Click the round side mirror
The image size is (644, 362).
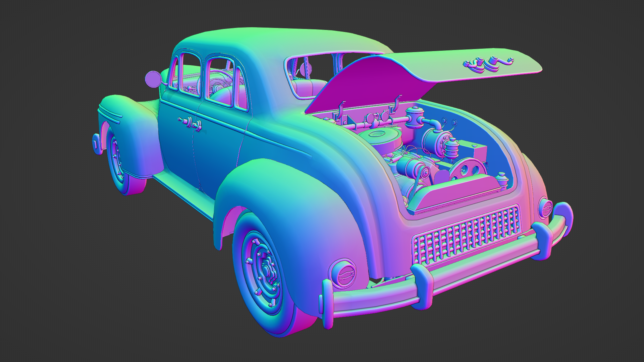pos(153,79)
